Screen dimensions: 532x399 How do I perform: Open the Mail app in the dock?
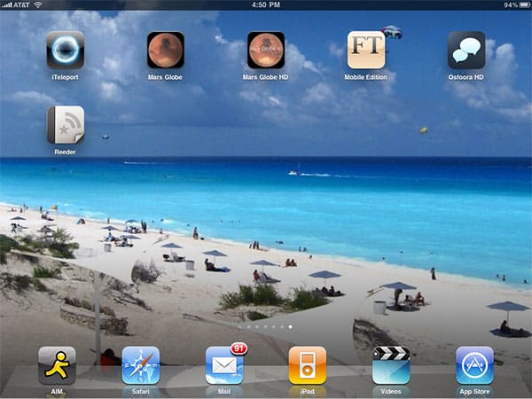point(223,364)
